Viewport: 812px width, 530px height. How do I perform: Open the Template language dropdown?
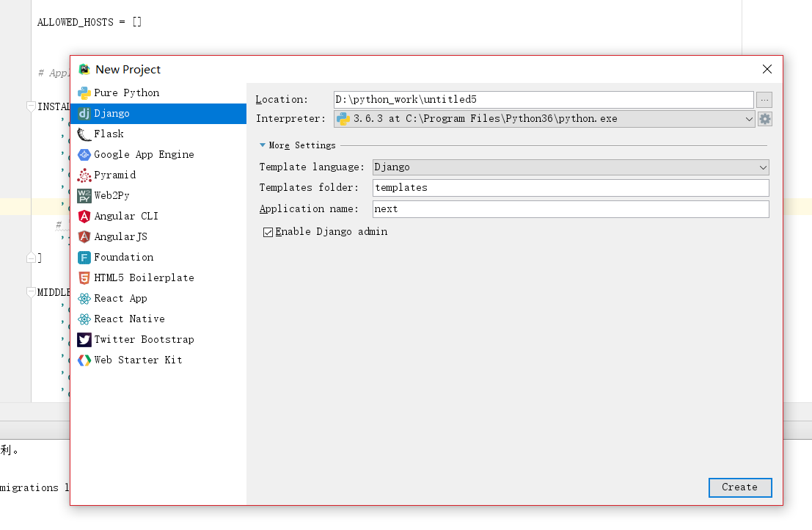tap(763, 167)
